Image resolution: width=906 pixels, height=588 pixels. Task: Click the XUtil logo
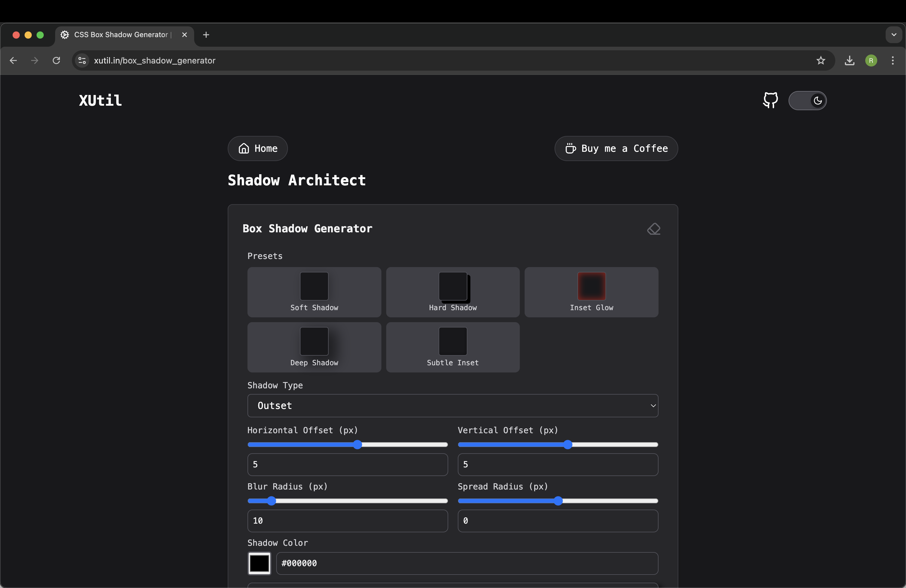point(100,100)
